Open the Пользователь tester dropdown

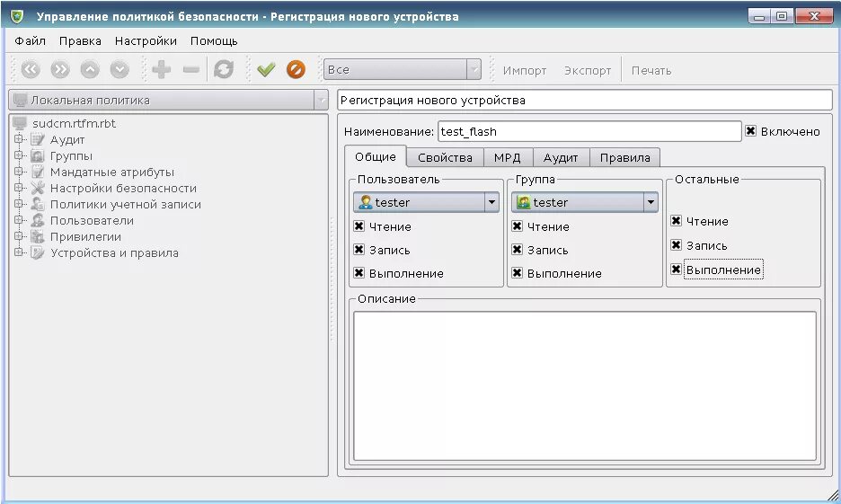click(x=427, y=202)
